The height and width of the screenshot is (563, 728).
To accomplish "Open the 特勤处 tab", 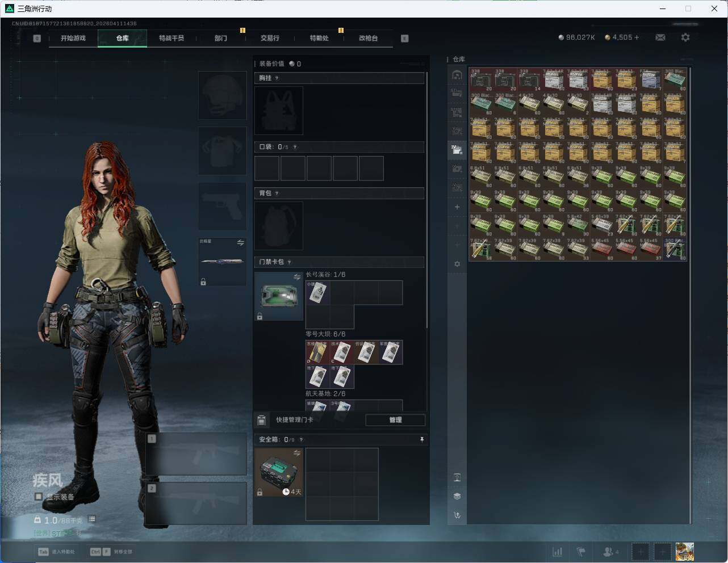I will point(319,38).
